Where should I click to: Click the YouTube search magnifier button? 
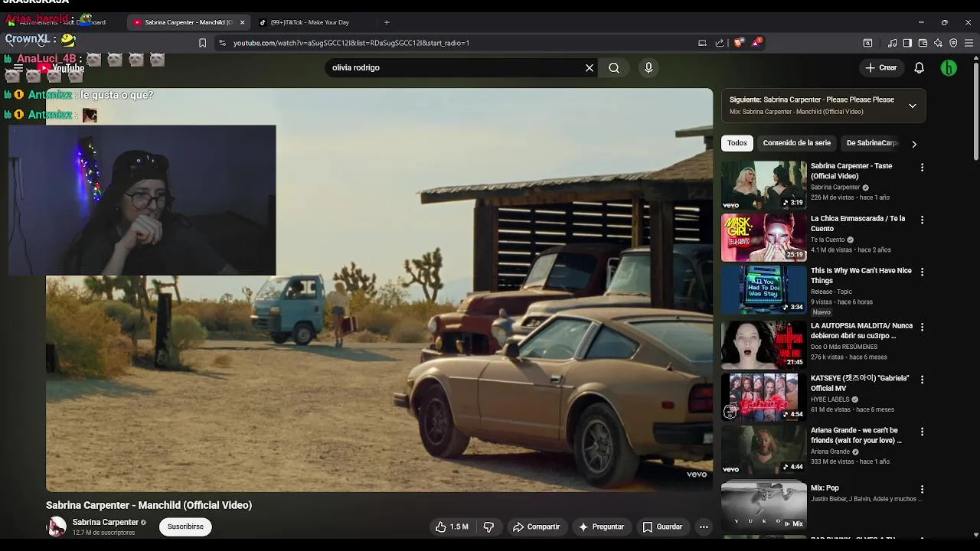point(614,68)
